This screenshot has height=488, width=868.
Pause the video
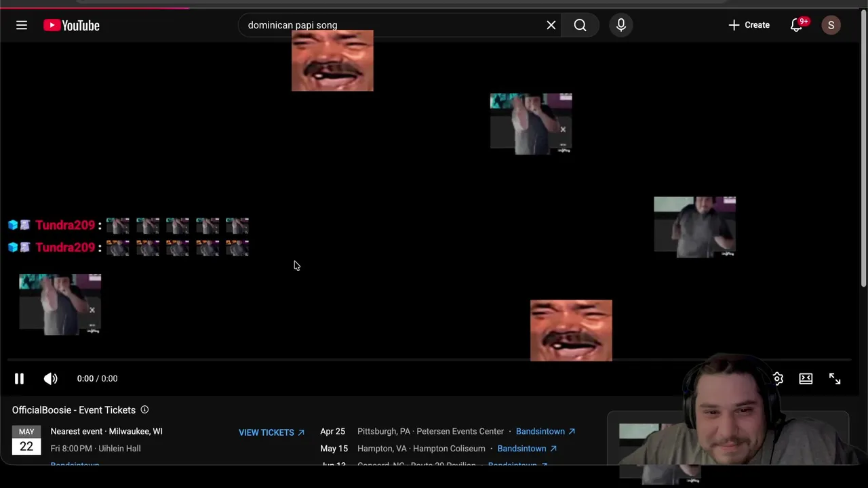point(19,379)
